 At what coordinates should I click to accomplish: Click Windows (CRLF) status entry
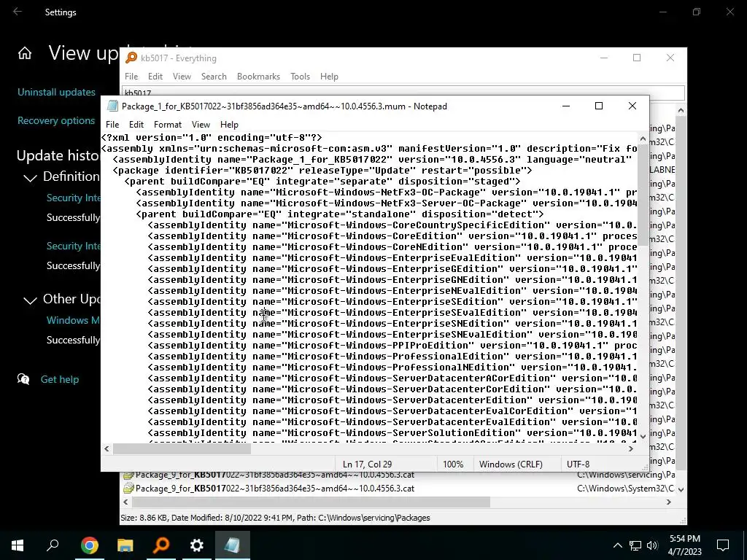[x=511, y=464]
